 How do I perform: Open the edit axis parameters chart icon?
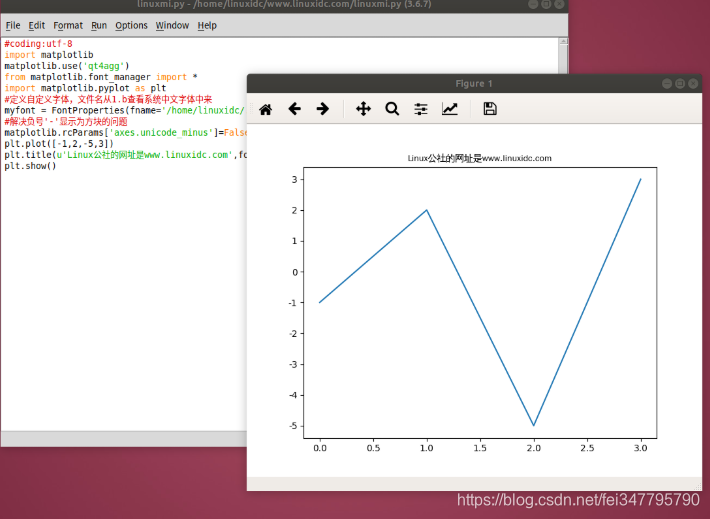tap(450, 109)
